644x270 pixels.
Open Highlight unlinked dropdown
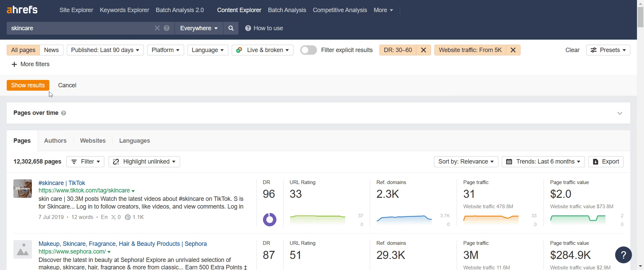click(x=144, y=162)
